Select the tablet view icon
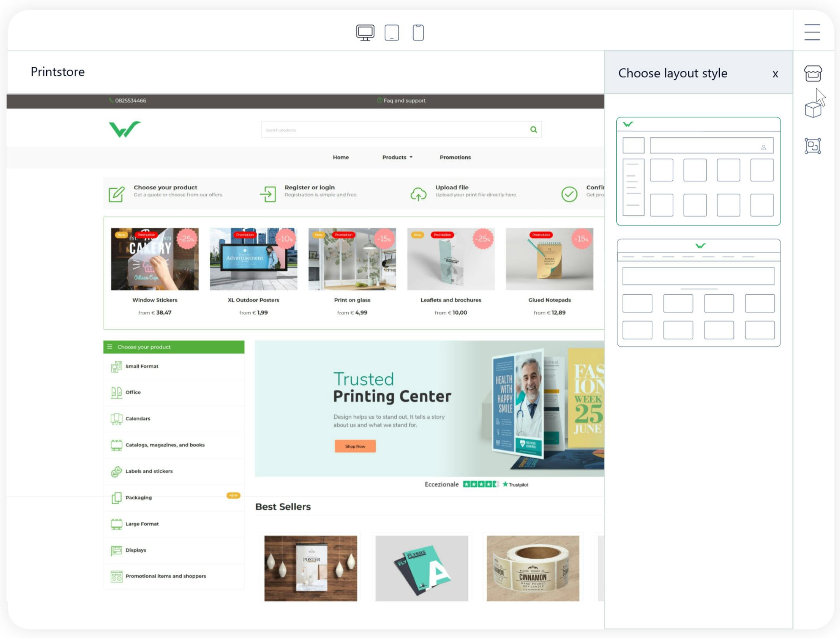Image resolution: width=840 pixels, height=638 pixels. click(x=391, y=31)
